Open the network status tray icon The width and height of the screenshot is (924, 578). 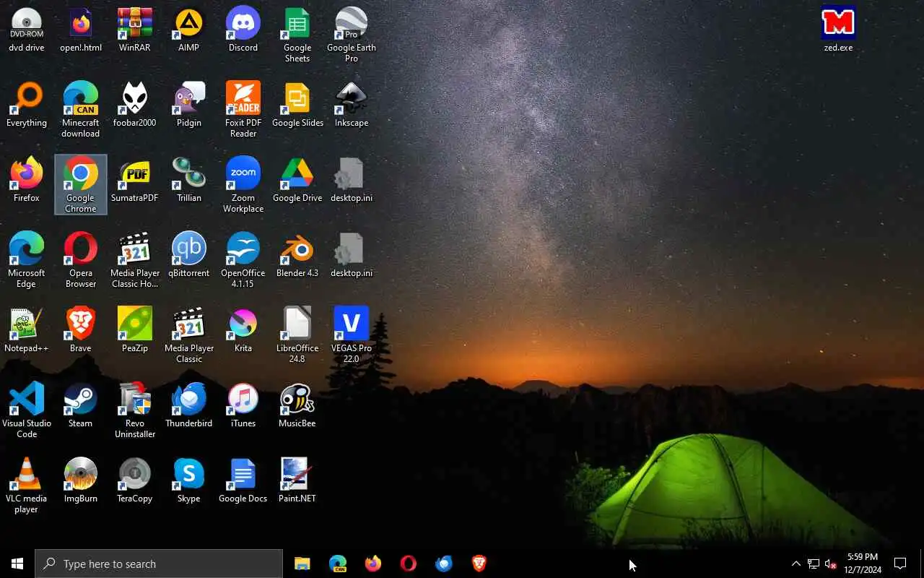click(814, 564)
